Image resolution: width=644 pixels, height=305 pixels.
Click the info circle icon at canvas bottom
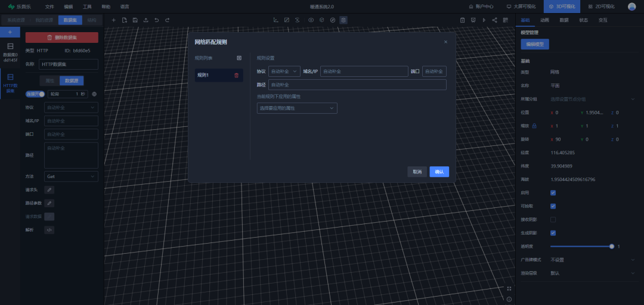tap(509, 299)
